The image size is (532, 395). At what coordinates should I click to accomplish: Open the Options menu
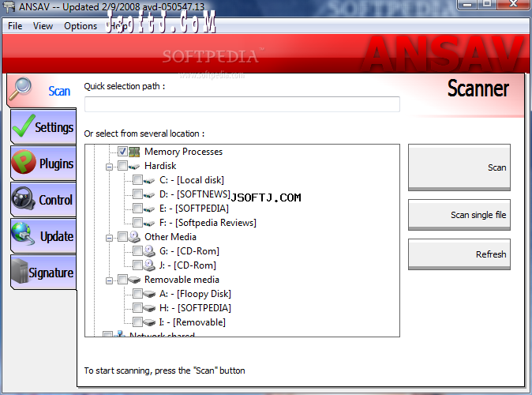pos(81,26)
